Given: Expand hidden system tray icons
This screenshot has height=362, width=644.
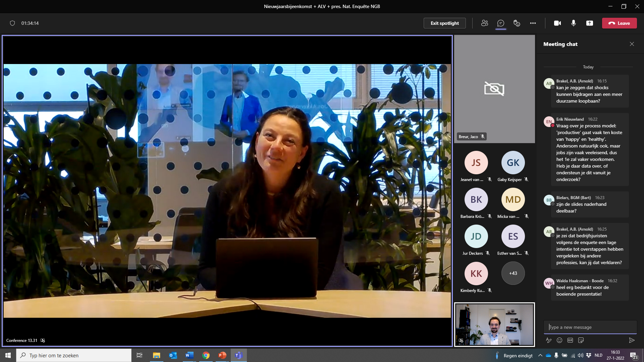Looking at the screenshot, I should tap(540, 355).
